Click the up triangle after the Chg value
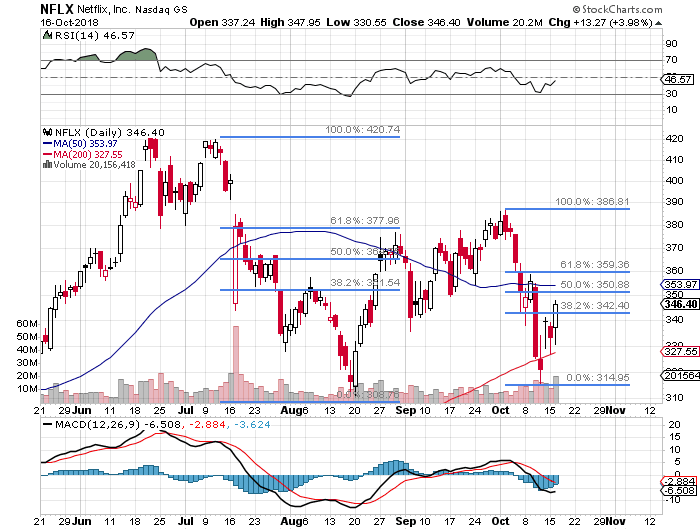 (x=658, y=23)
